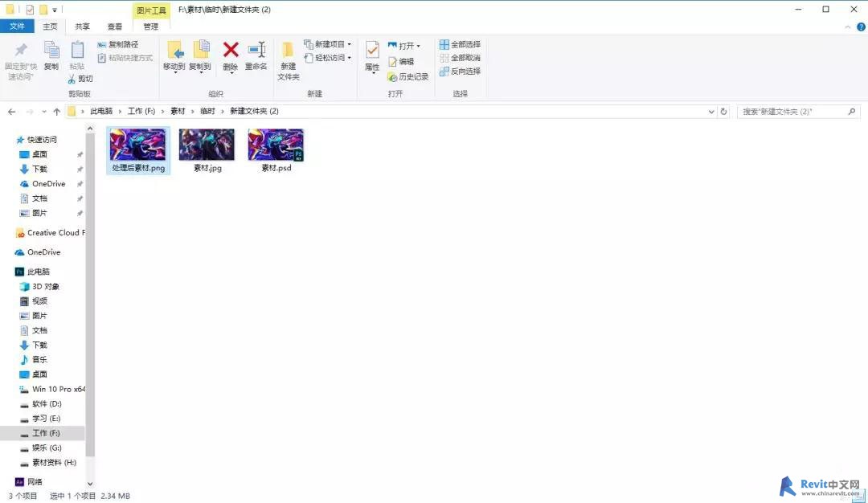The width and height of the screenshot is (868, 503).
Task: Open the 移动到 (Move to) command
Action: click(x=174, y=56)
